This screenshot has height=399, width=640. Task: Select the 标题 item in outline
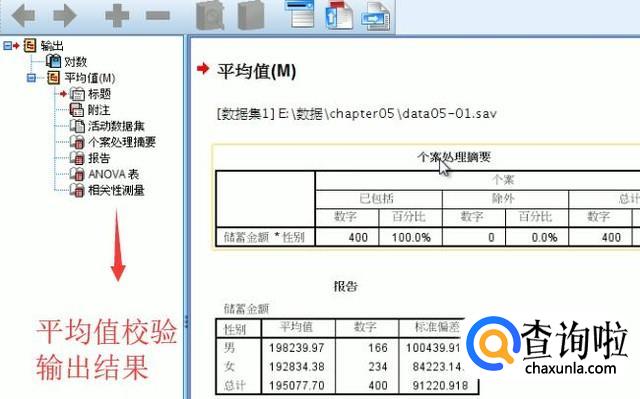point(99,94)
